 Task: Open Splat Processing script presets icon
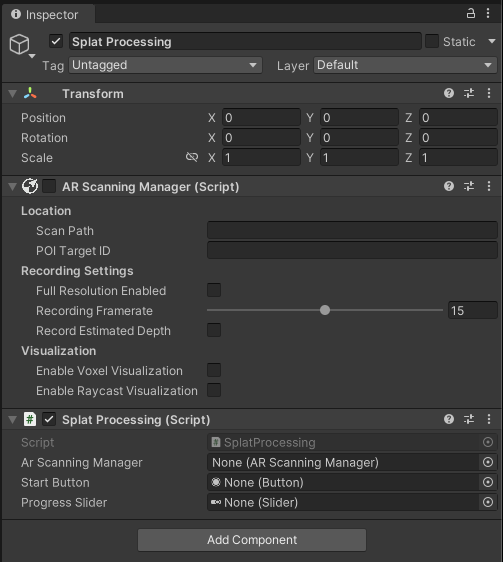(469, 419)
